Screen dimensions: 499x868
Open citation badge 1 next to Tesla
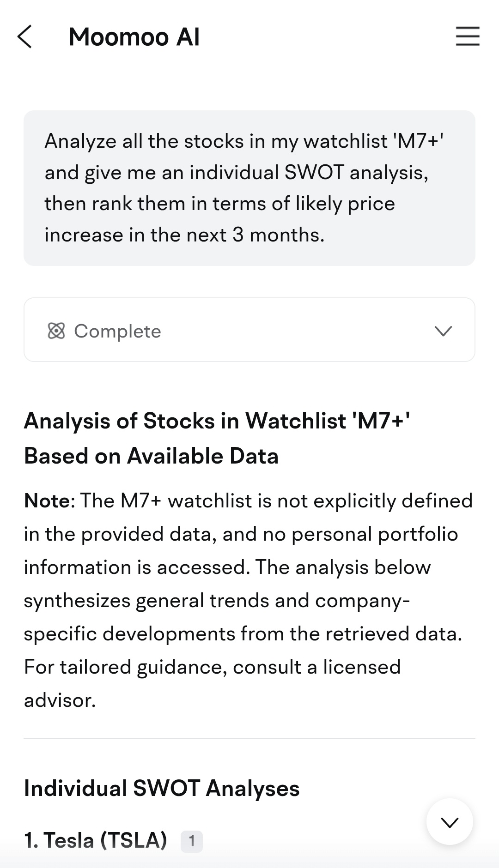click(x=192, y=841)
